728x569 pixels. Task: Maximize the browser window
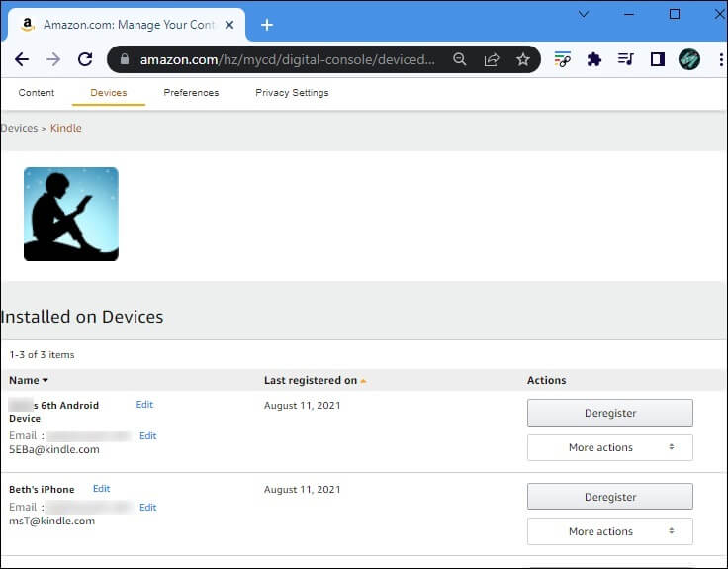[675, 14]
